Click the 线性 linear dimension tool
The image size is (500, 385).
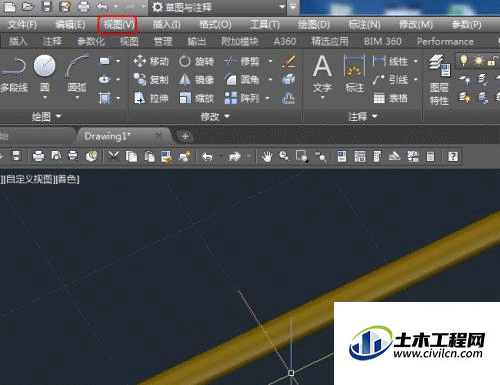(x=390, y=61)
